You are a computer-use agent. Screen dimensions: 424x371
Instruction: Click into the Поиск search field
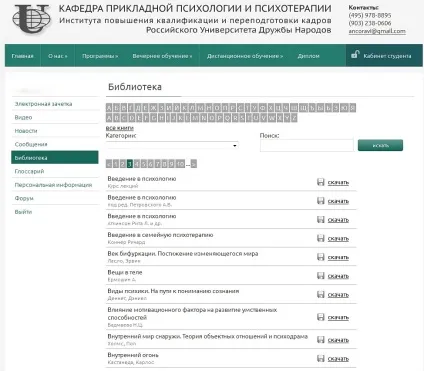tap(307, 145)
